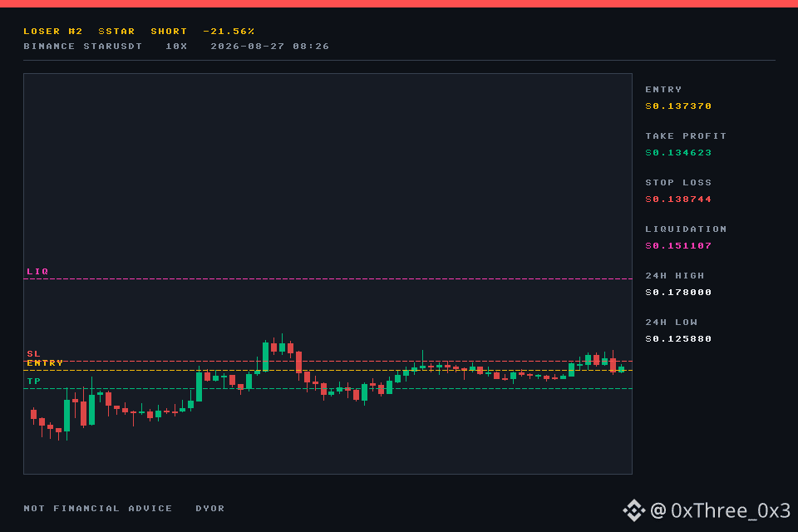Click the NOT FINANCIAL ADVICE footer text
798x532 pixels.
98,508
